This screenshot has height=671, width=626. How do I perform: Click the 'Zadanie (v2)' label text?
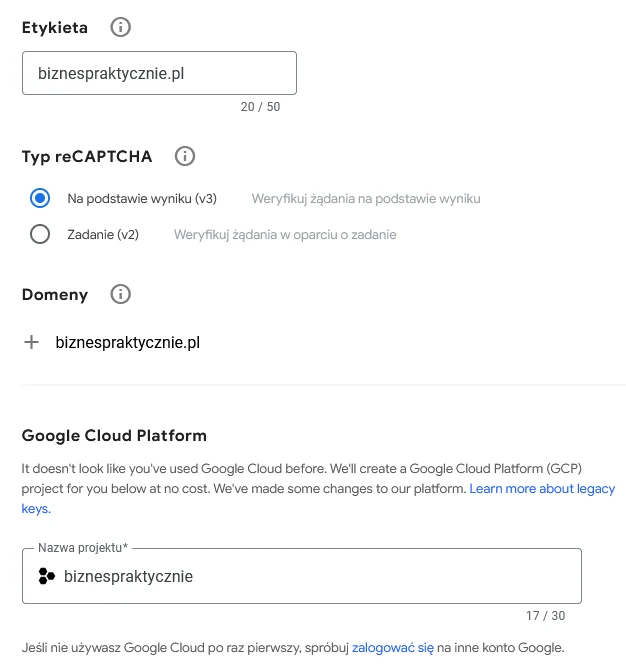click(x=103, y=235)
